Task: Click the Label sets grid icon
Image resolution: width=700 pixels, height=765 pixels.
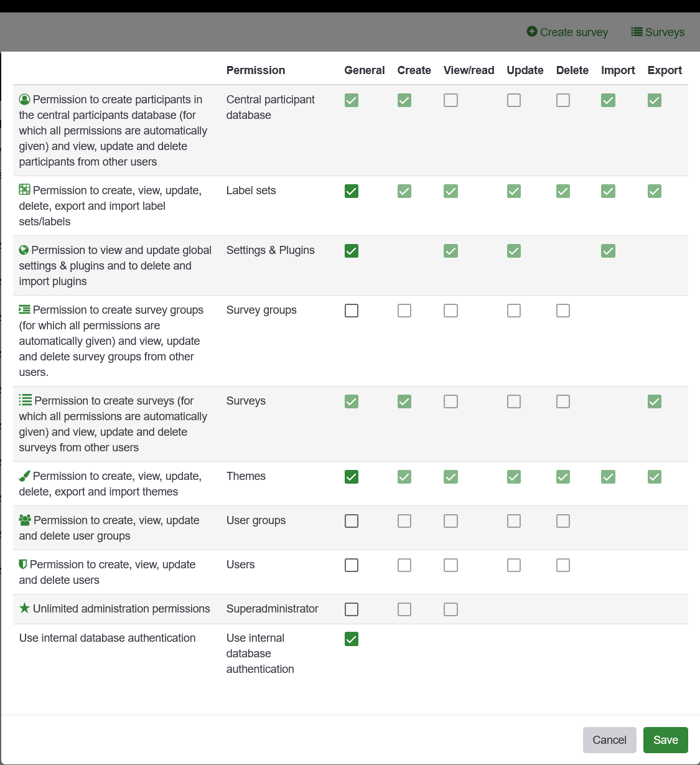Action: pyautogui.click(x=25, y=190)
